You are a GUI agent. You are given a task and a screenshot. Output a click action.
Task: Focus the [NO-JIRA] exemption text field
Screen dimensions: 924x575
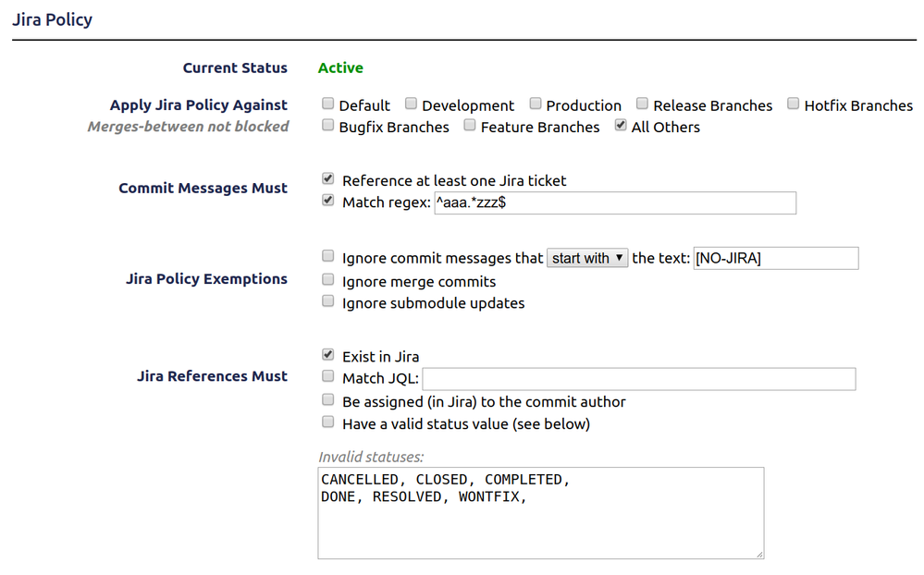pyautogui.click(x=775, y=258)
